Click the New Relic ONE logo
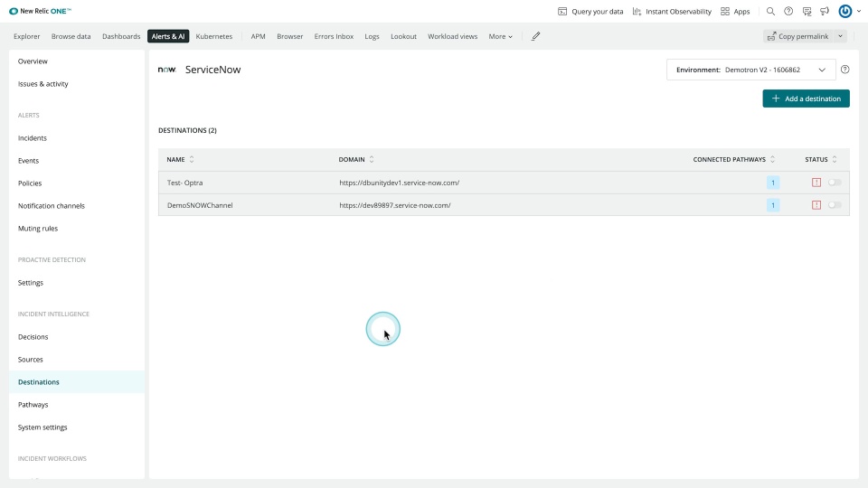Viewport: 868px width, 488px height. 40,11
